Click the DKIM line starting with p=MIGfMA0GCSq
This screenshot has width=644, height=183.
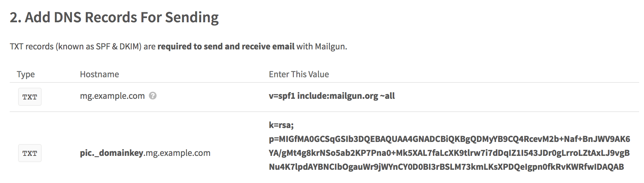point(449,139)
